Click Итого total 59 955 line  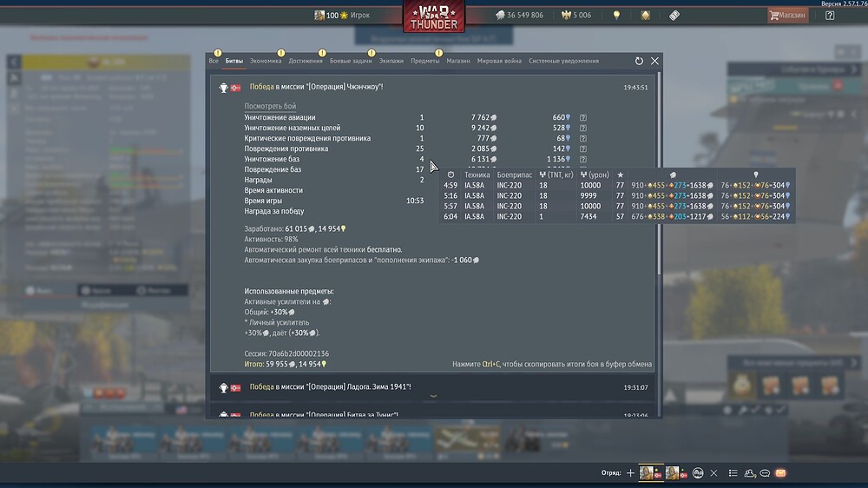(x=286, y=364)
